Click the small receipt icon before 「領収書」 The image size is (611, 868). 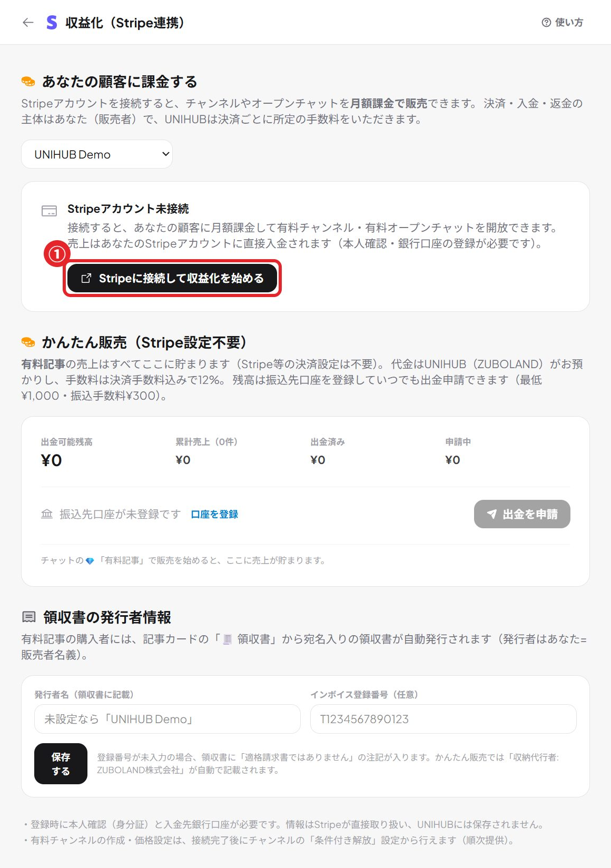(228, 639)
